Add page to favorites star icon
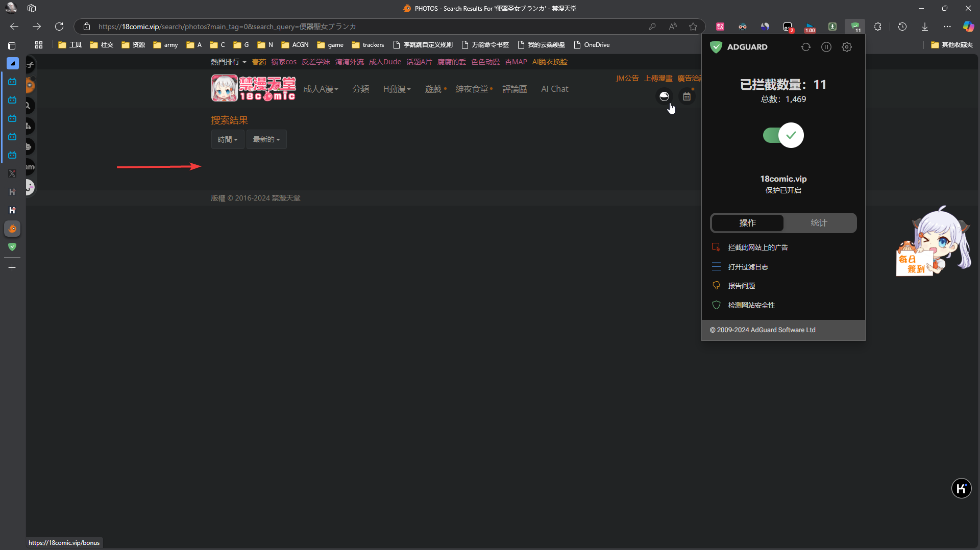 pos(693,27)
